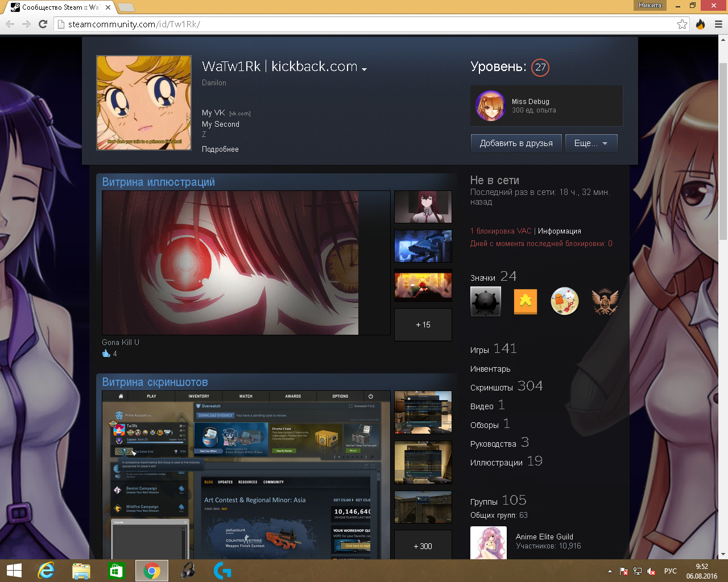
Task: Click the flame extension icon in Chrome toolbar
Action: pos(701,24)
